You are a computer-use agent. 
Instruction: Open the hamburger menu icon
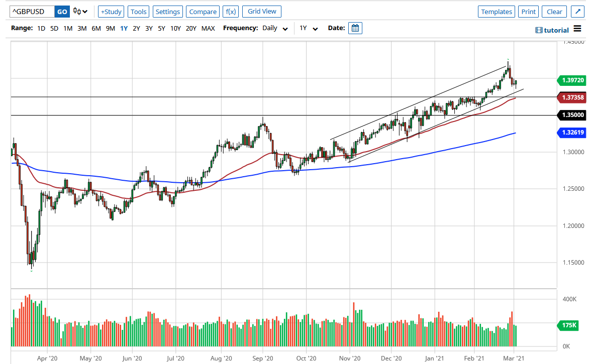coord(577,29)
